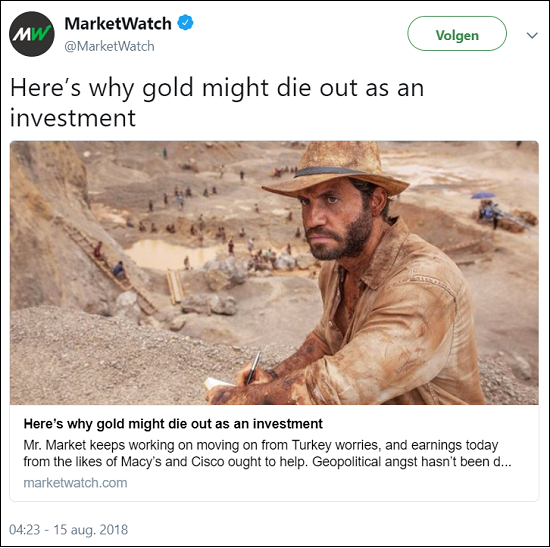Viewport: 550px width, 548px height.
Task: Click the word 'investment' in tweet text
Action: [73, 118]
